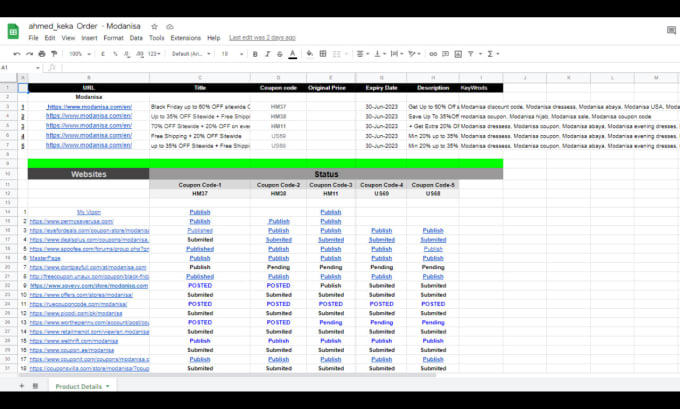Toggle italic formatting
This screenshot has width=680, height=409.
pyautogui.click(x=268, y=54)
